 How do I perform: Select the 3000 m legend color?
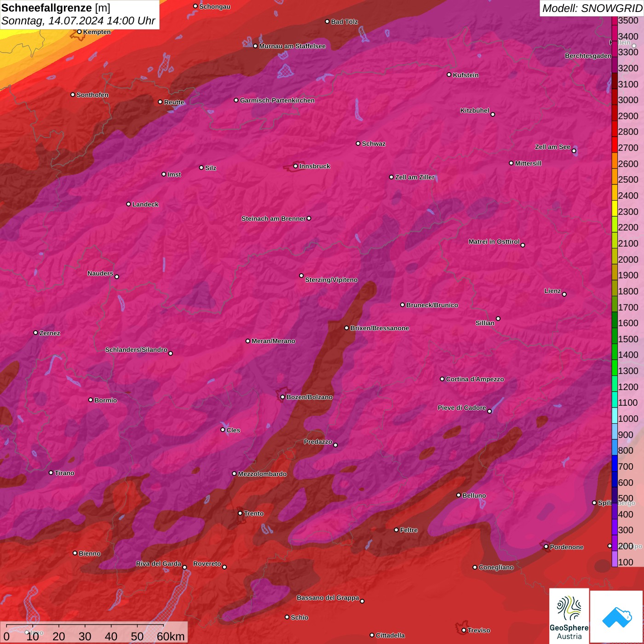(615, 97)
